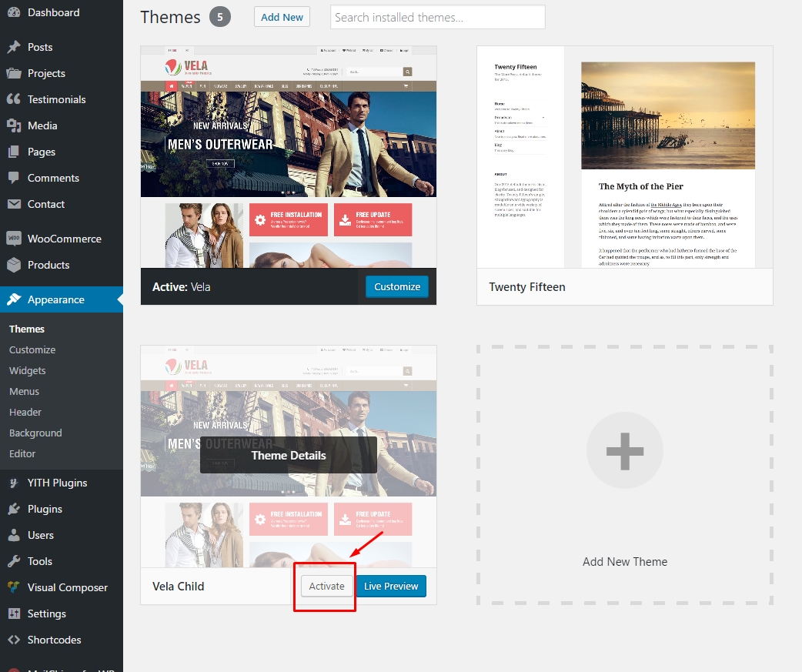Select the Twenty Fifteen theme screenshot
802x672 pixels.
624,157
